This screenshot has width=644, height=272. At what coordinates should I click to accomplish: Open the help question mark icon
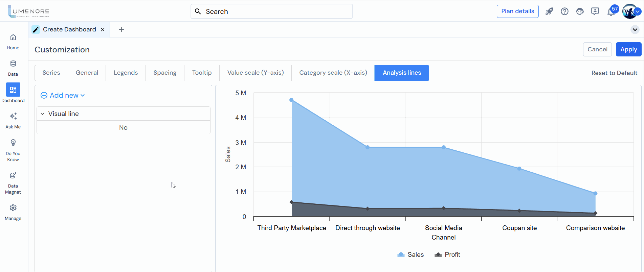pyautogui.click(x=564, y=11)
